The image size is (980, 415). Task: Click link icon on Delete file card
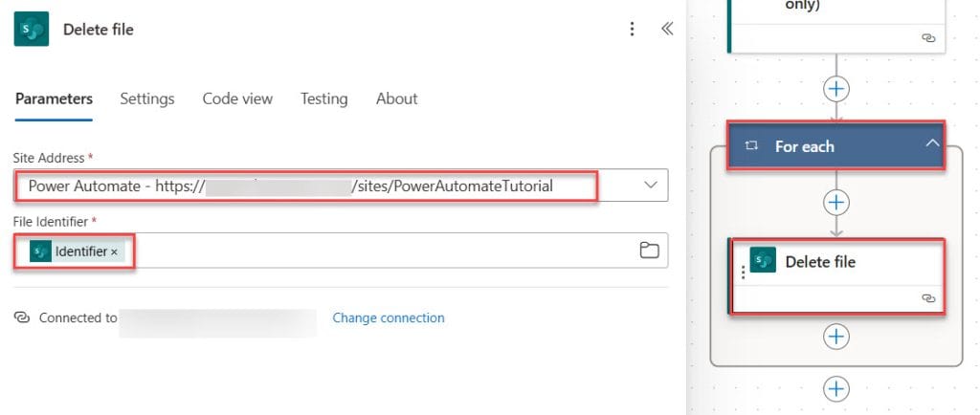pos(928,298)
